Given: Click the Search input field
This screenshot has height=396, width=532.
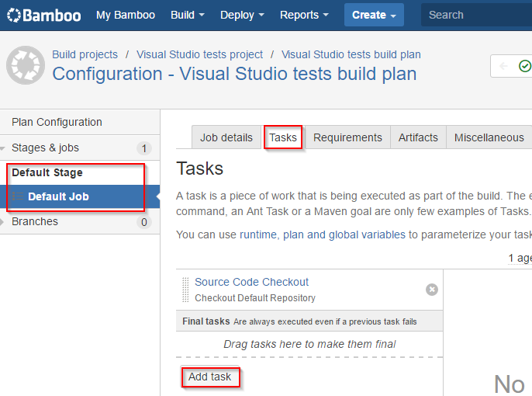Looking at the screenshot, I should 476,15.
